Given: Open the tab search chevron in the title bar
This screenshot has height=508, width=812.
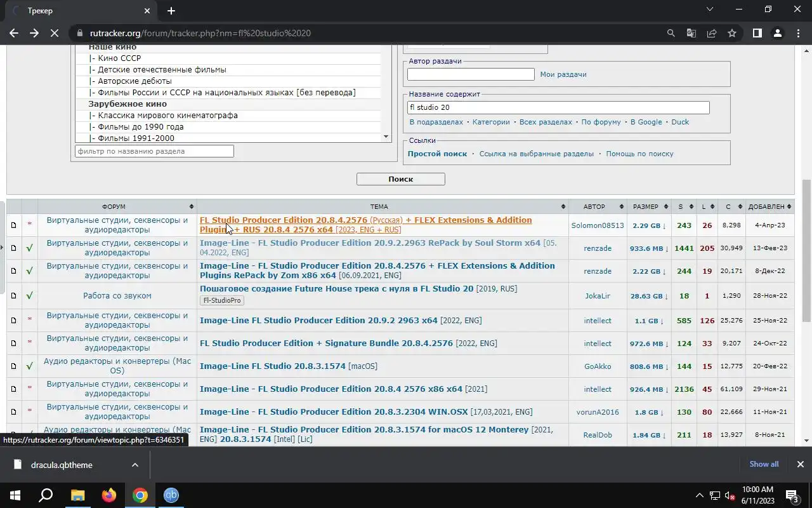Looking at the screenshot, I should click(710, 10).
